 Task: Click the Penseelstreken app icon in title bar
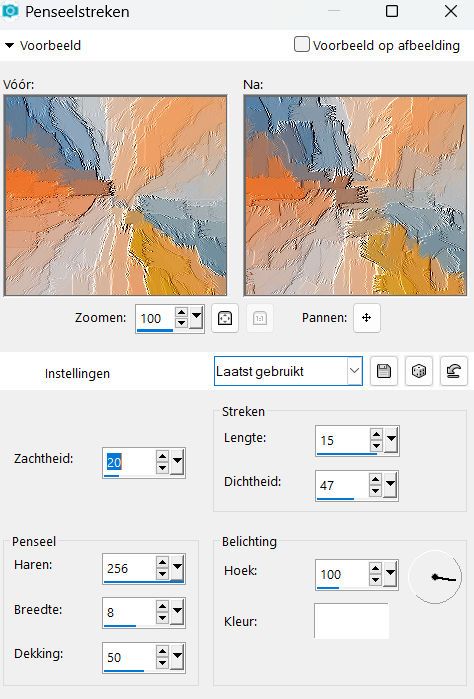[x=10, y=11]
